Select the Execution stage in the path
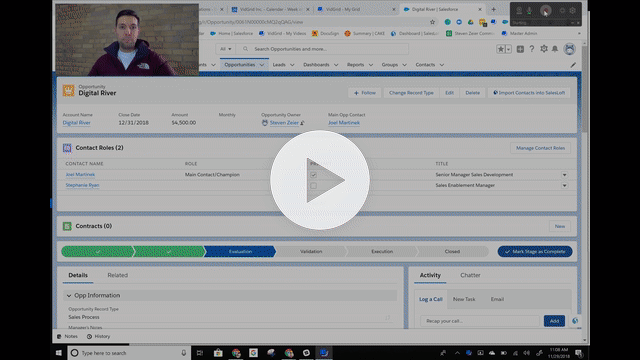 pyautogui.click(x=382, y=252)
